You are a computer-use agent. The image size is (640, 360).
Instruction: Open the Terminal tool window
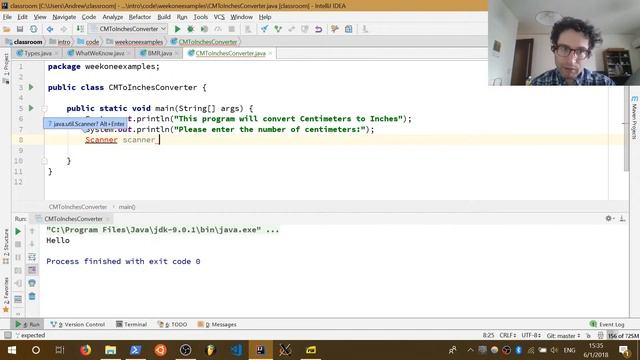[131, 324]
